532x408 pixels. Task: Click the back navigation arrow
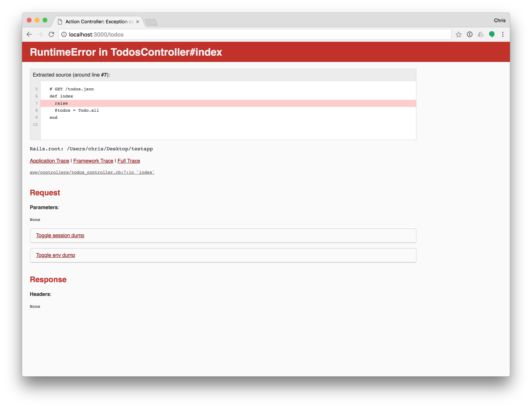pos(29,34)
